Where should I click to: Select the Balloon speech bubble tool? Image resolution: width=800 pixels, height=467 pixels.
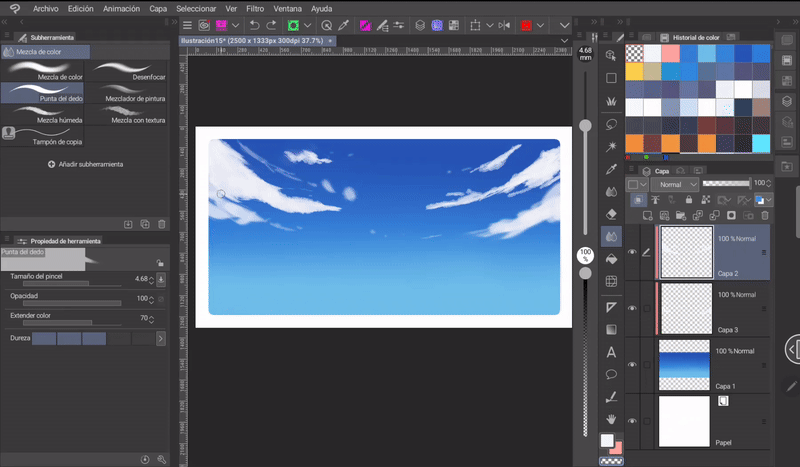[611, 375]
